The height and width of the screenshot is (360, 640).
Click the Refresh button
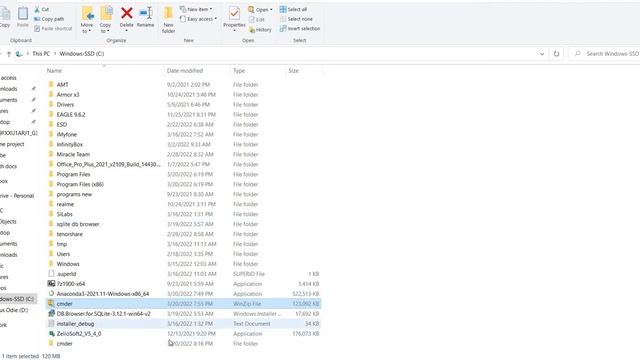[556, 53]
